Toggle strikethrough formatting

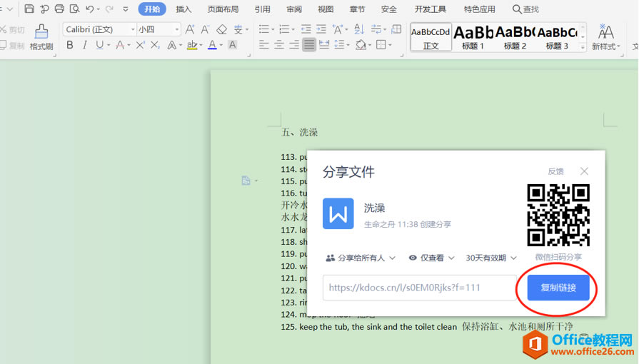(120, 45)
